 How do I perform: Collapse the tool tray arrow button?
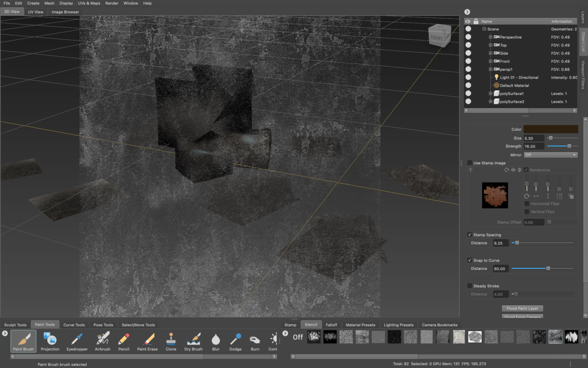(5, 333)
